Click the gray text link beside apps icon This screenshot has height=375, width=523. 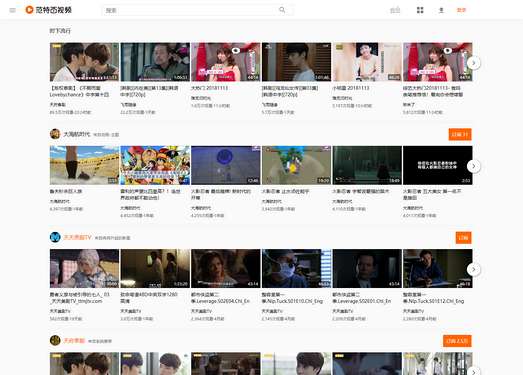click(395, 10)
